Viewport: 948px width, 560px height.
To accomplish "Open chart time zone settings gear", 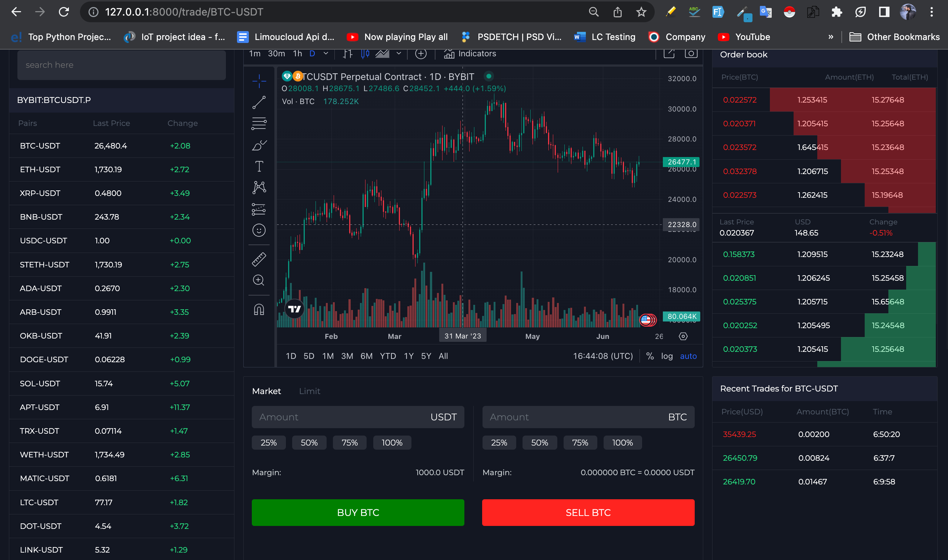I will [683, 336].
